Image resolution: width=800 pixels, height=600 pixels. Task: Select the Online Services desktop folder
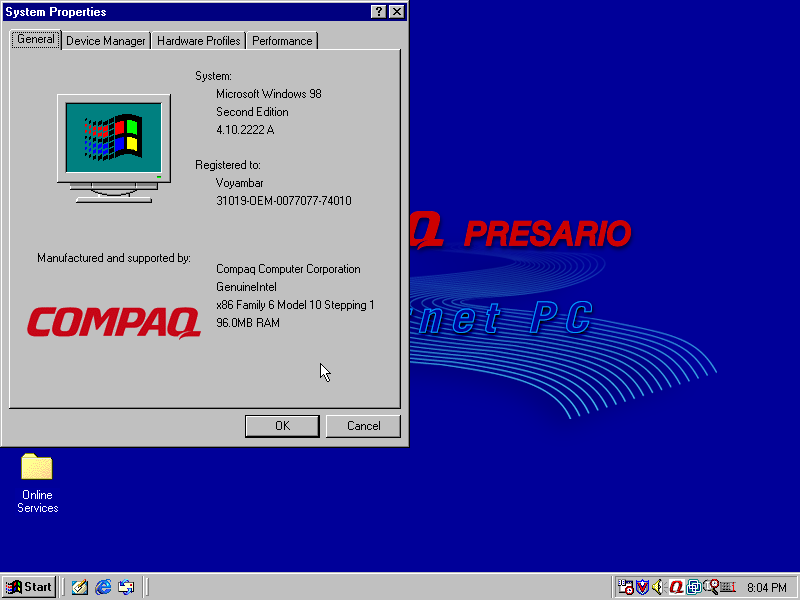pos(37,483)
